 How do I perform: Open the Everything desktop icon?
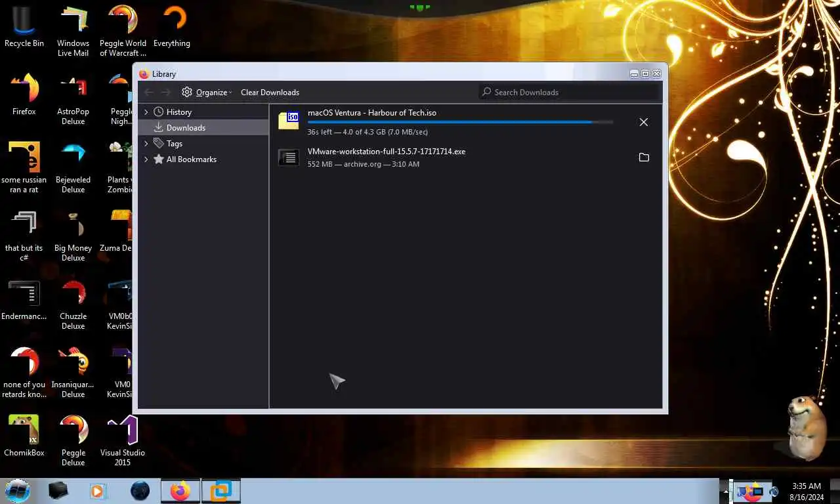(x=172, y=28)
